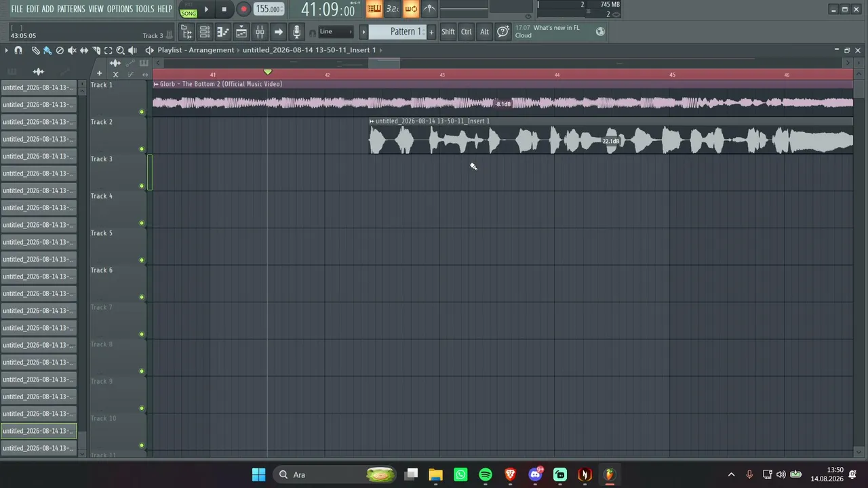This screenshot has height=488, width=868.
Task: Click the Shift button
Action: click(x=448, y=32)
